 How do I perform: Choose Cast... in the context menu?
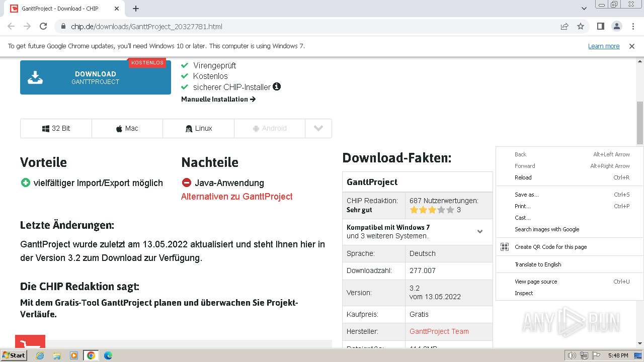click(570, 218)
